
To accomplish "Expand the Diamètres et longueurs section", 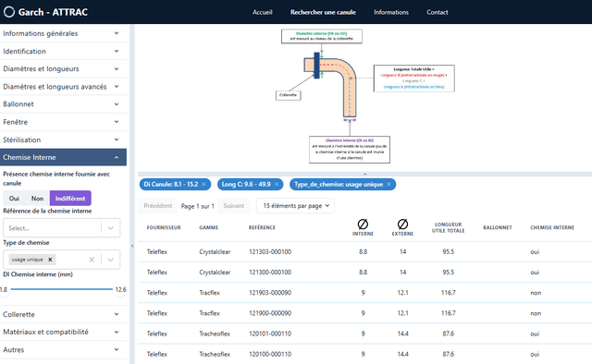I will click(63, 68).
